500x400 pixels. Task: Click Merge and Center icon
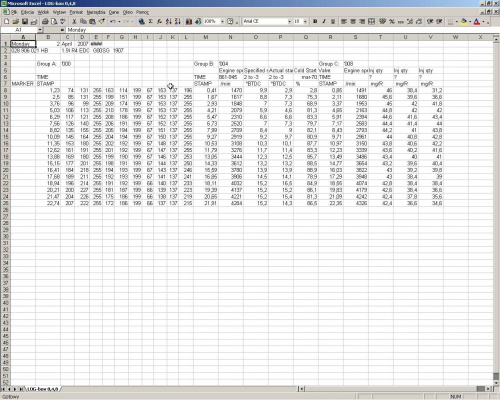[x=371, y=21]
